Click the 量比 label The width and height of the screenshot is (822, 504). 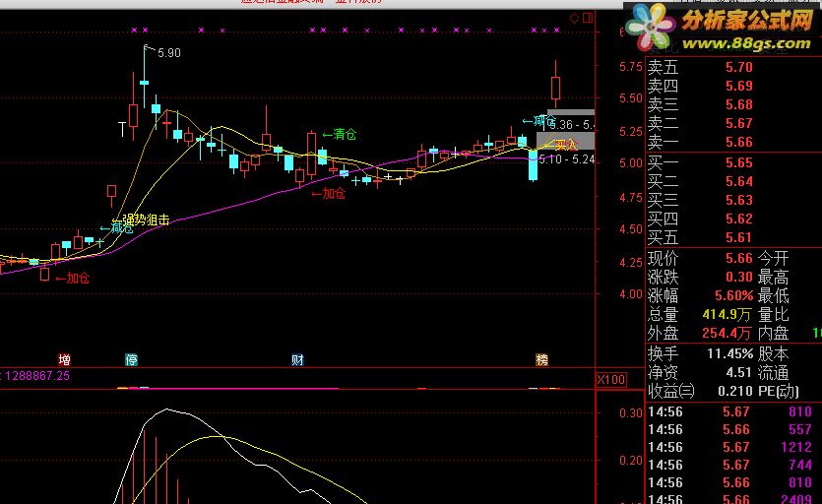773,315
